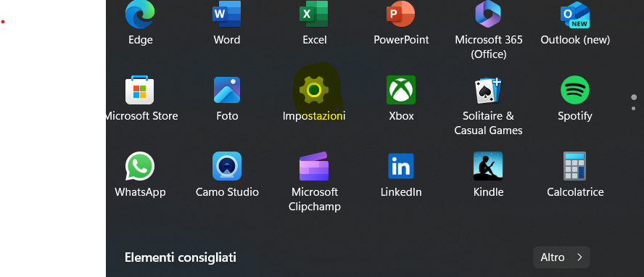
Task: Open the Edge browser app
Action: click(140, 15)
